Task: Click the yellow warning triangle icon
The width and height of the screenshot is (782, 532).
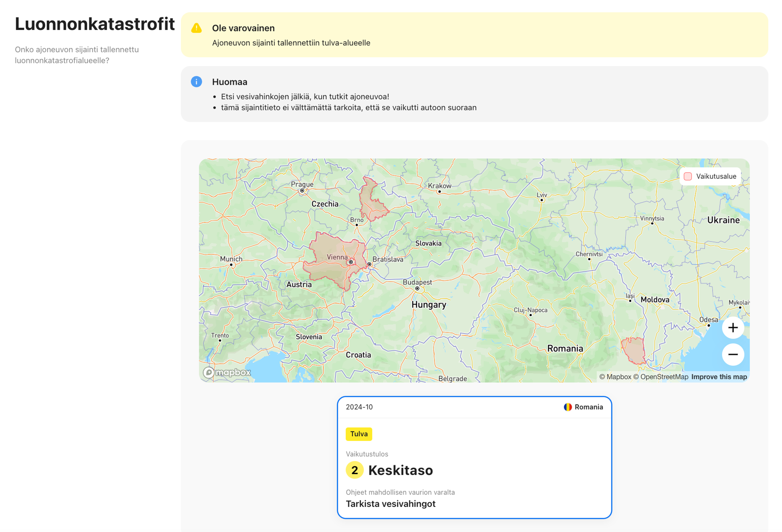Action: coord(197,28)
